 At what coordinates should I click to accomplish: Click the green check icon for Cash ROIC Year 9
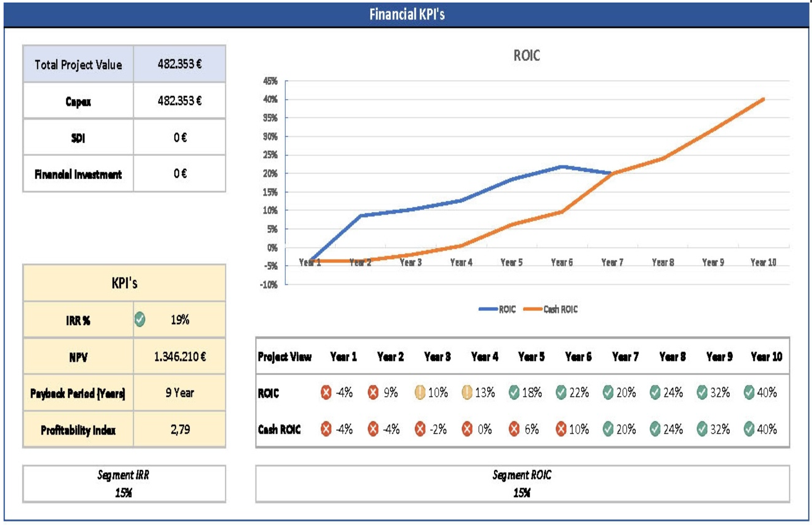[702, 429]
